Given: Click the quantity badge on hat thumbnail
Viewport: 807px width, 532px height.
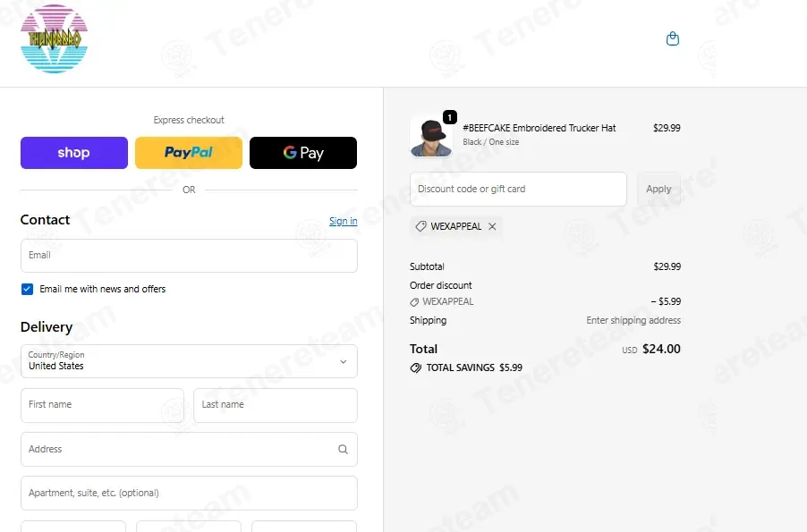Looking at the screenshot, I should coord(450,117).
